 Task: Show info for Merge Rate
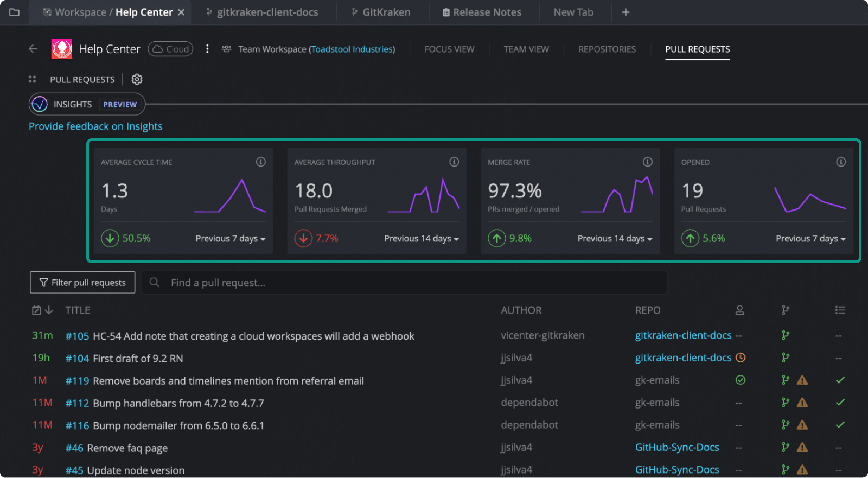[x=648, y=162]
